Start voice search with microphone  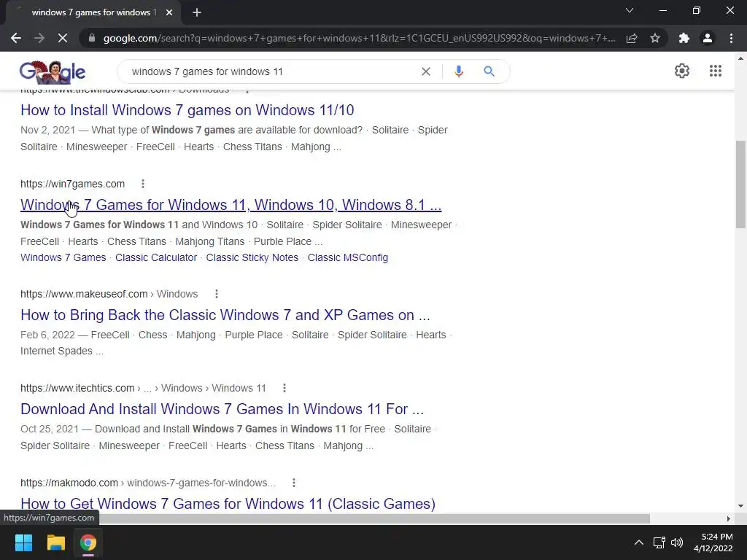459,71
